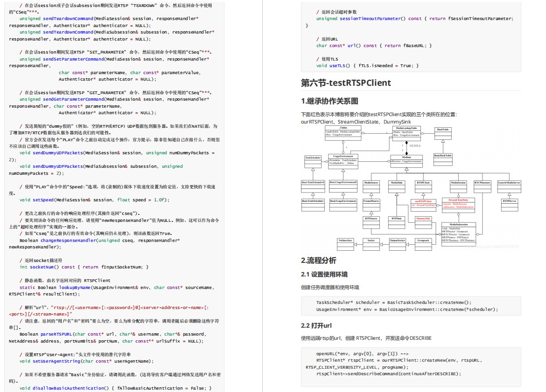Click function name "parseRTSPURL"
The height and width of the screenshot is (392, 546).
coord(57,334)
